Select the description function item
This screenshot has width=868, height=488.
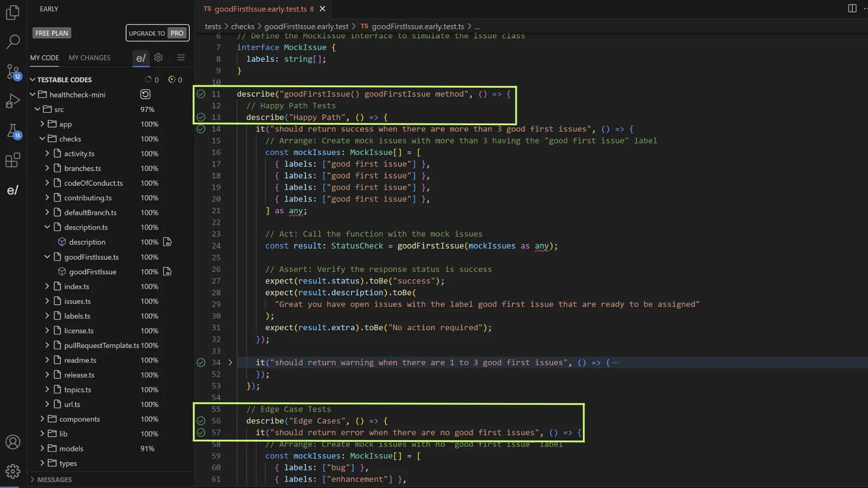point(87,242)
